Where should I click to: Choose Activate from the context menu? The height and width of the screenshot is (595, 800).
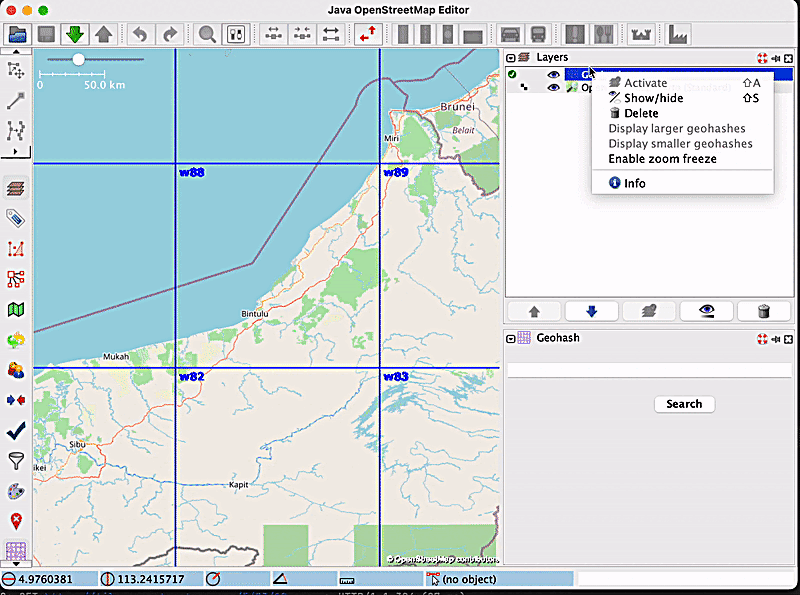coord(683,83)
